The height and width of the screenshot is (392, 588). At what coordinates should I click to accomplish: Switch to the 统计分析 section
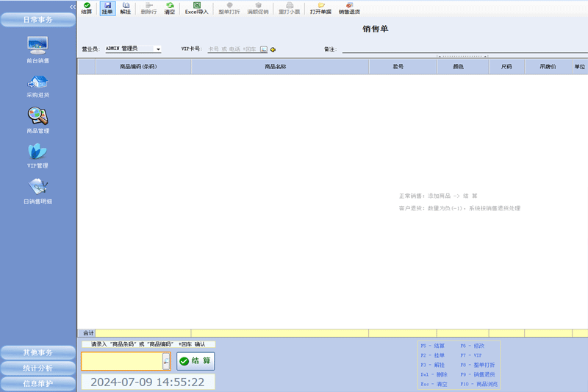37,368
